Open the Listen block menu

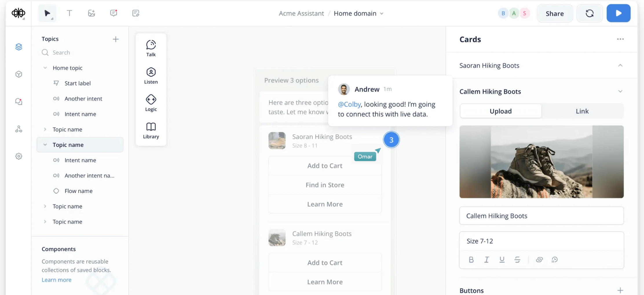(151, 76)
